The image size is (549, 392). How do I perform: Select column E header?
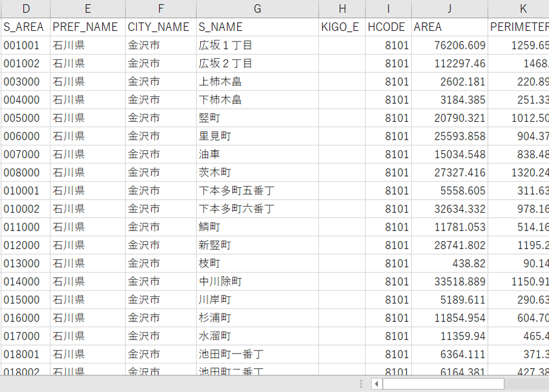(x=88, y=9)
